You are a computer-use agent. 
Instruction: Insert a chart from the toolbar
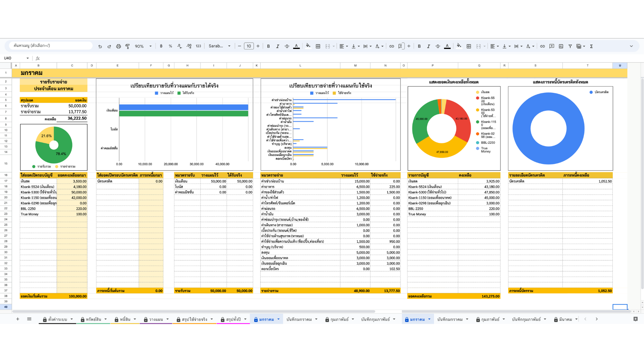point(561,46)
